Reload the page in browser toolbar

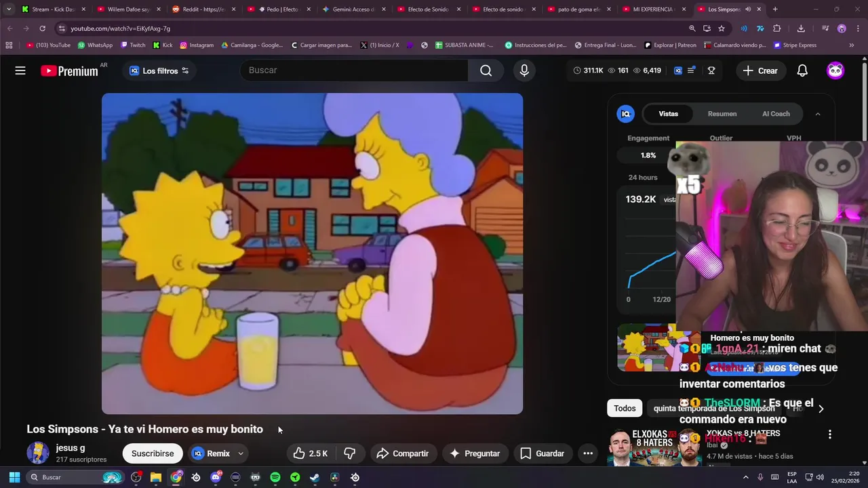pos(42,28)
